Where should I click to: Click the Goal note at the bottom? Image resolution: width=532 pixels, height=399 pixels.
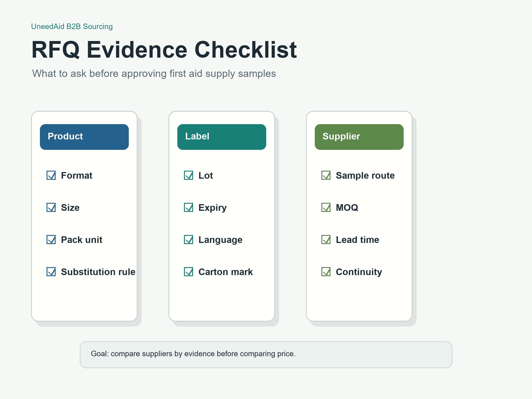pyautogui.click(x=266, y=354)
